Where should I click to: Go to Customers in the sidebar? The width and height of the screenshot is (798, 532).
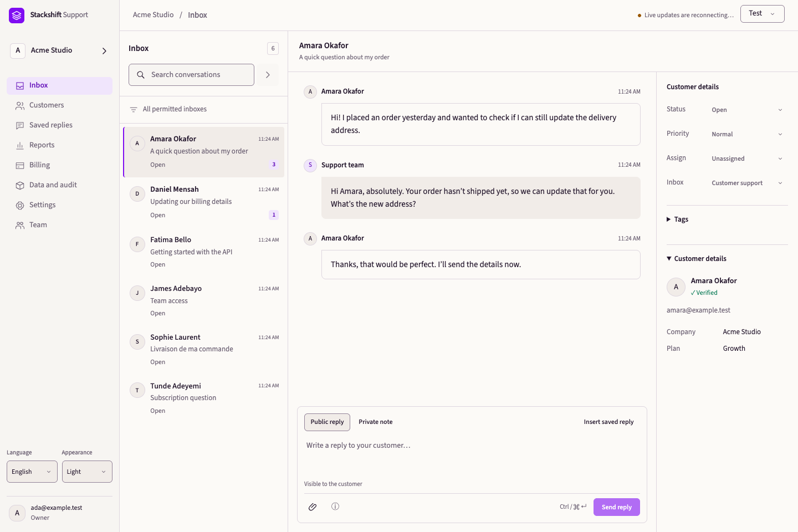point(59,105)
